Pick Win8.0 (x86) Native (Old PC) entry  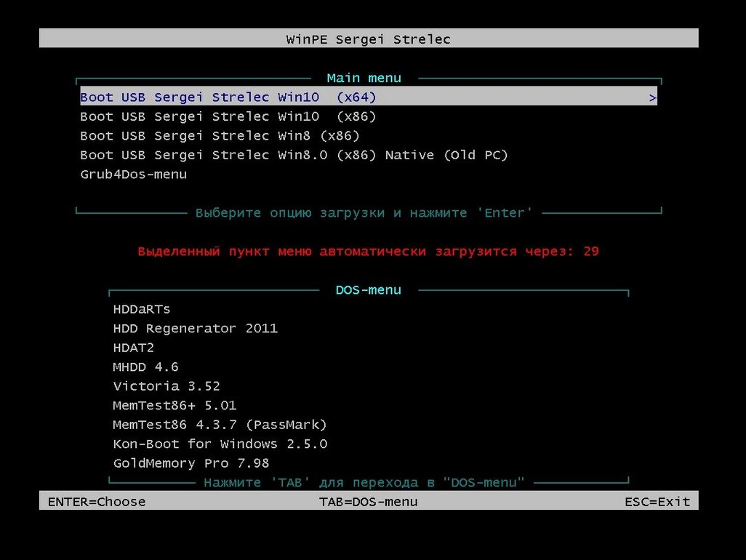[x=294, y=155]
